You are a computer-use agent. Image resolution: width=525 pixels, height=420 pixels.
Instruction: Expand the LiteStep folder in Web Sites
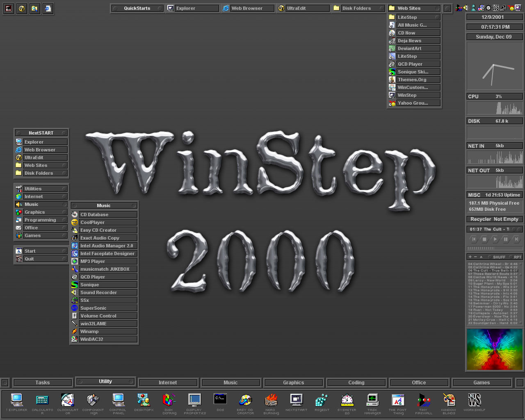point(414,17)
